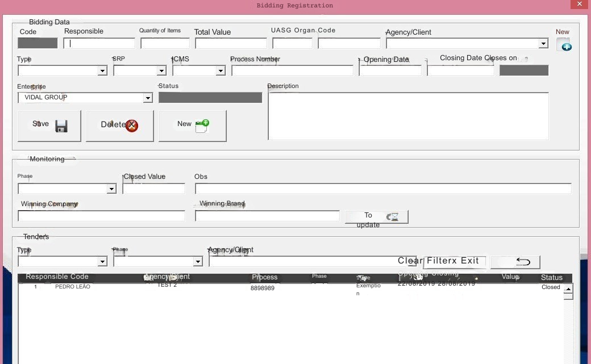Expand the SRP dropdown
This screenshot has height=364, width=591.
point(161,71)
